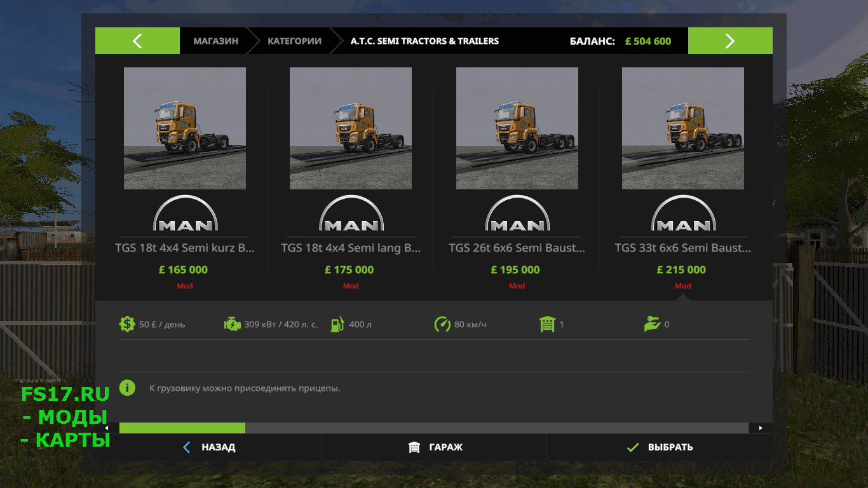The width and height of the screenshot is (868, 488).
Task: Click the trailer attachment description text
Action: pyautogui.click(x=245, y=388)
